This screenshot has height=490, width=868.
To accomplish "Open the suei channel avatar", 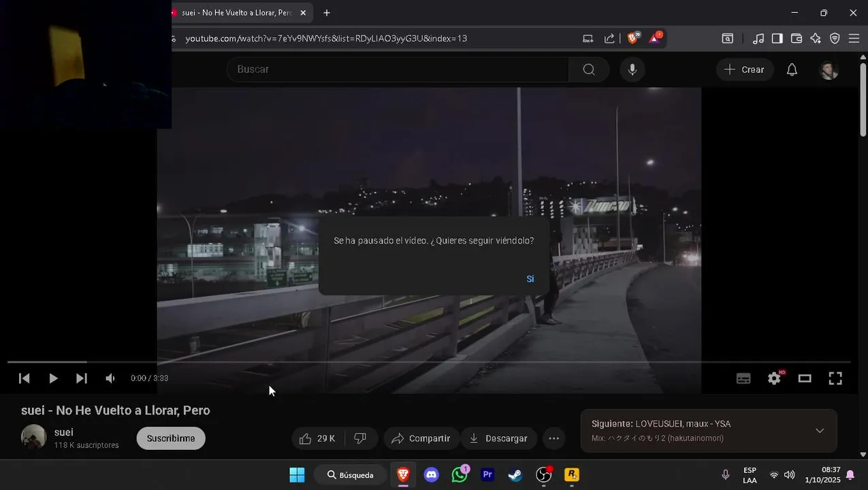I will (x=34, y=438).
